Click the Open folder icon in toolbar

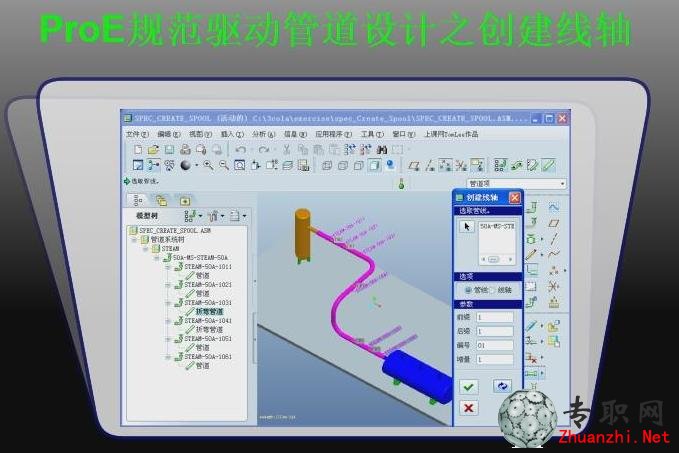[x=153, y=150]
